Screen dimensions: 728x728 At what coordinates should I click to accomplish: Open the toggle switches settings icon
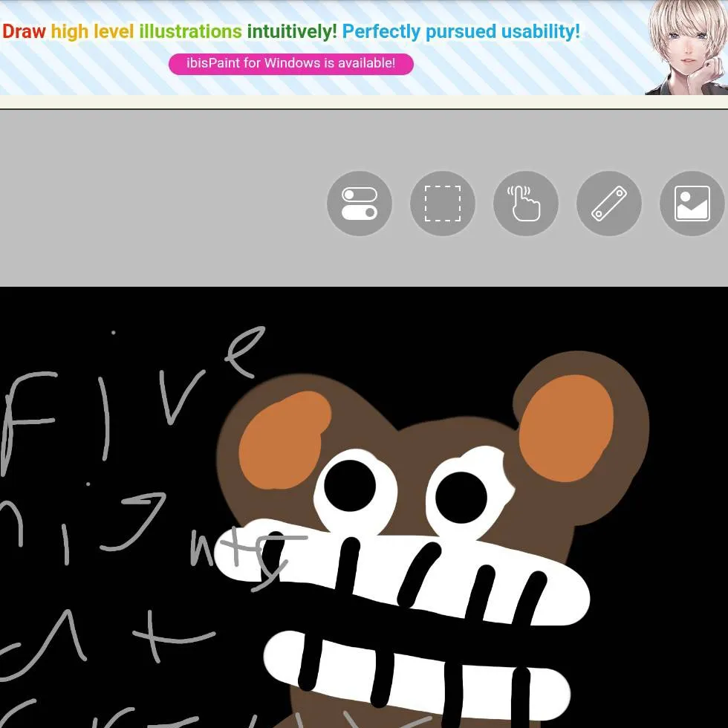coord(360,204)
